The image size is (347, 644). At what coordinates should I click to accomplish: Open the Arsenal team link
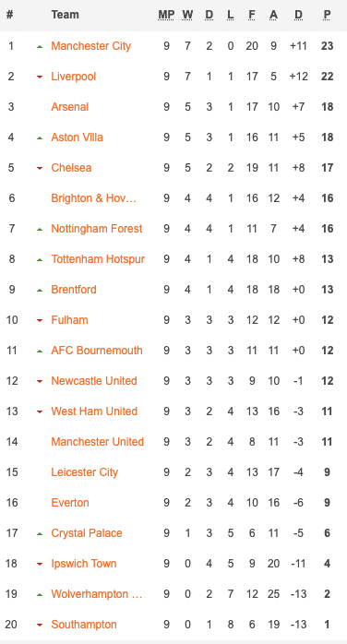coord(70,107)
